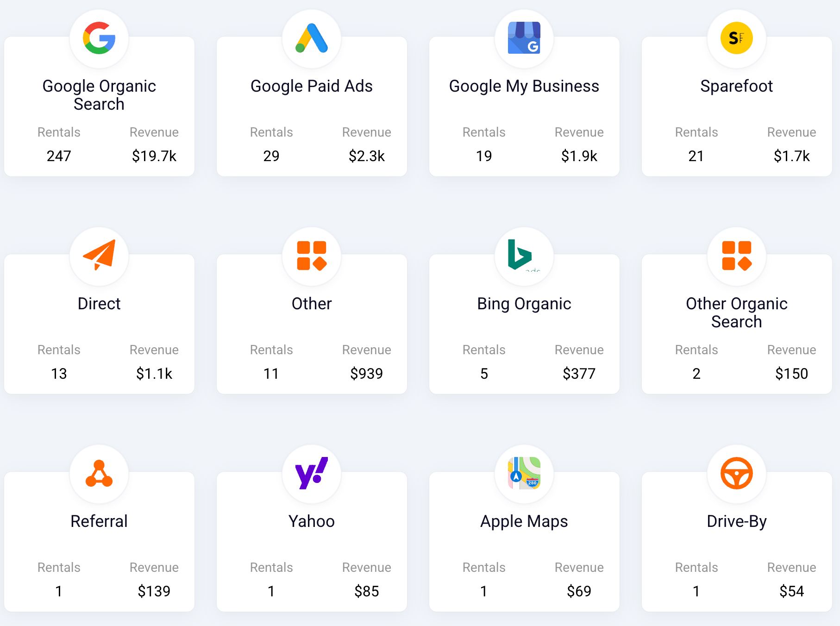Open the Google Paid Ads title
Screen dimensions: 840x626
point(312,86)
